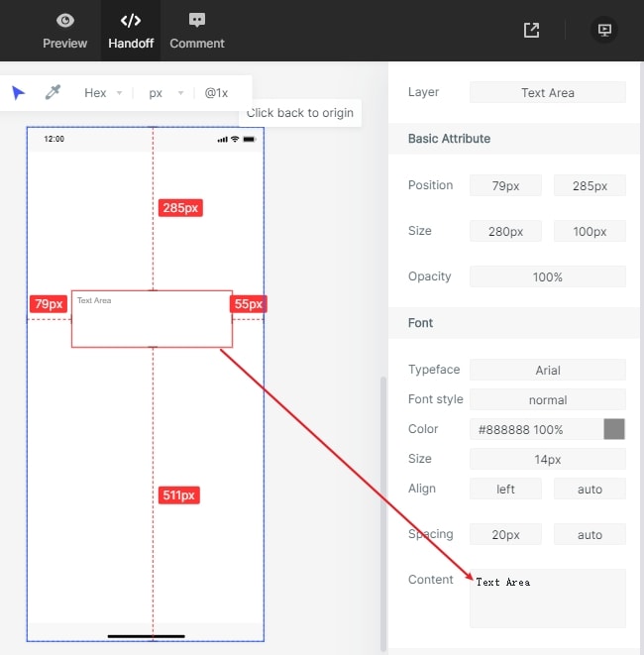Click the 'Click back to origin' button

point(300,113)
